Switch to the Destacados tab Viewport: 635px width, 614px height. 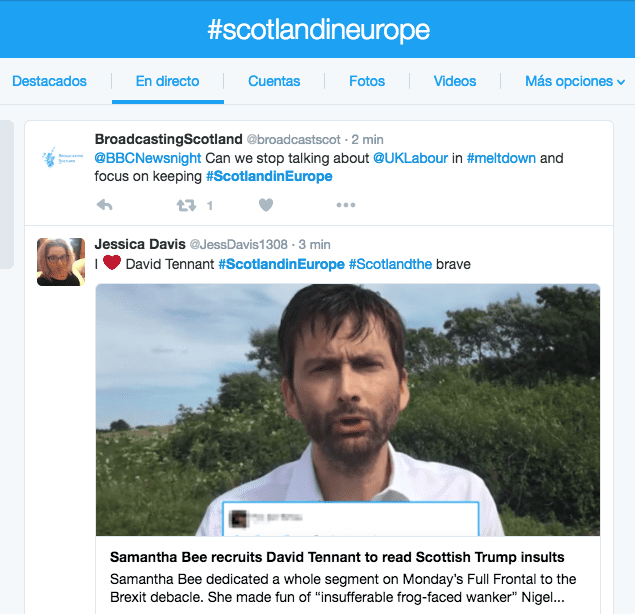click(x=49, y=81)
